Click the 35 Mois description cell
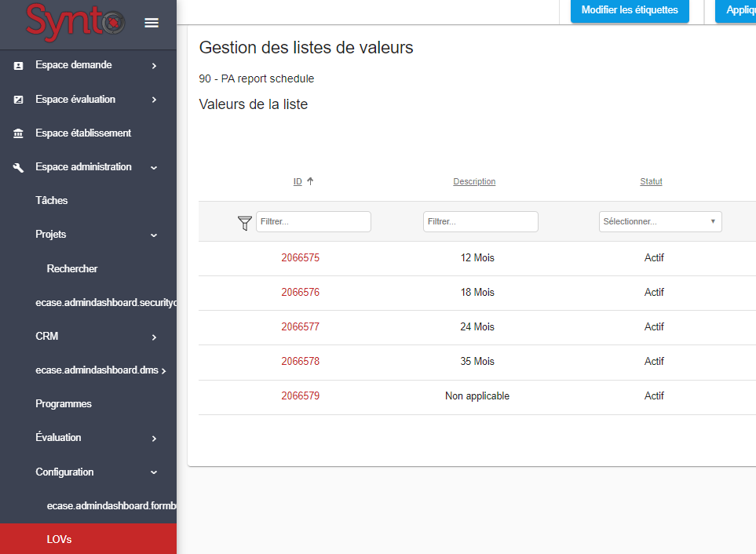This screenshot has width=756, height=554. pyautogui.click(x=477, y=361)
